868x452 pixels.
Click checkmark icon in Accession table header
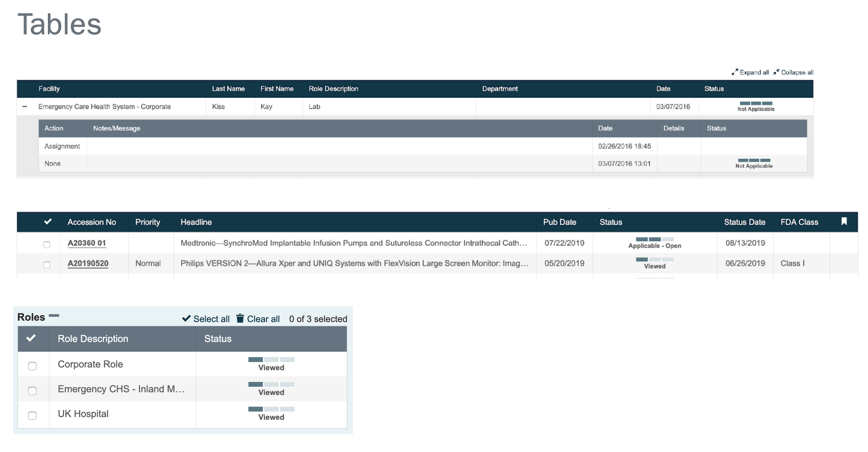pos(48,222)
